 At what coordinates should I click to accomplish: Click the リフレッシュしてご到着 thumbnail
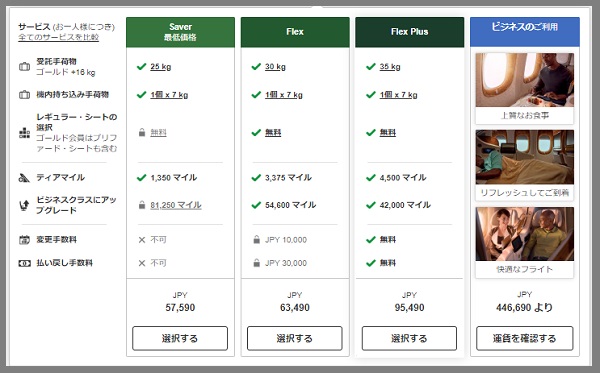pos(525,165)
